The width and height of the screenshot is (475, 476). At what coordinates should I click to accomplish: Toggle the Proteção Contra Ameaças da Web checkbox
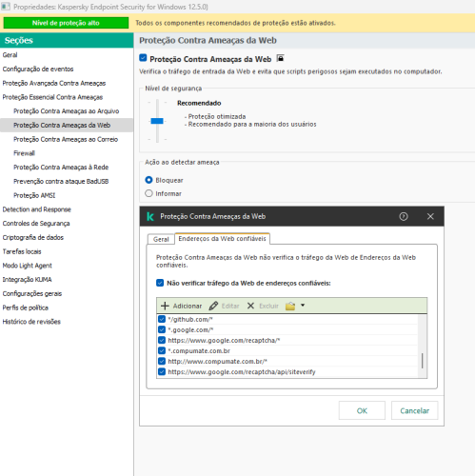coord(143,58)
